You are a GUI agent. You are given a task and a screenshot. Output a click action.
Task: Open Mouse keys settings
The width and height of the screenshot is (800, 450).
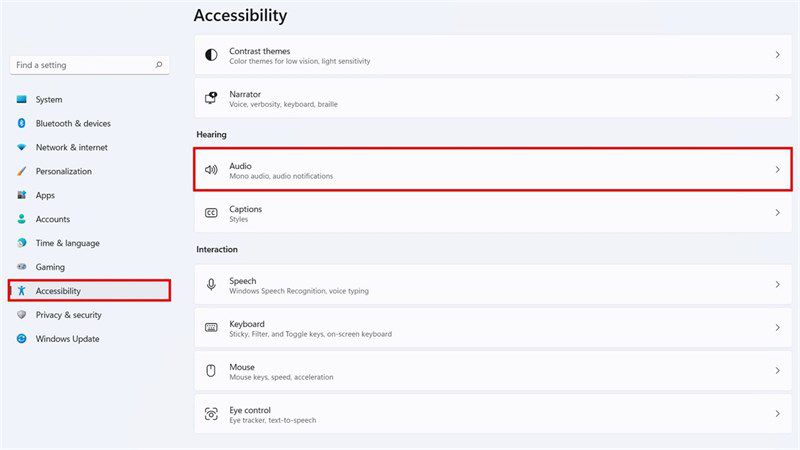[493, 371]
